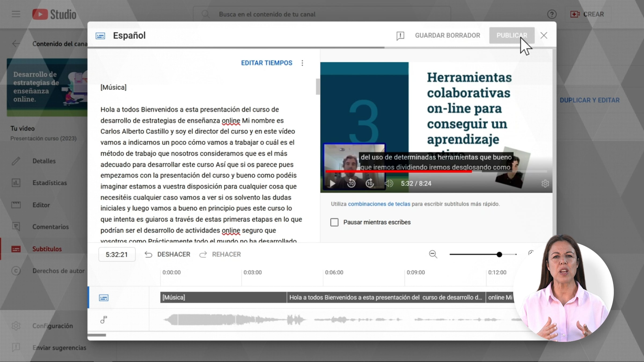Mute the preview player volume
The width and height of the screenshot is (644, 362).
pos(389,183)
